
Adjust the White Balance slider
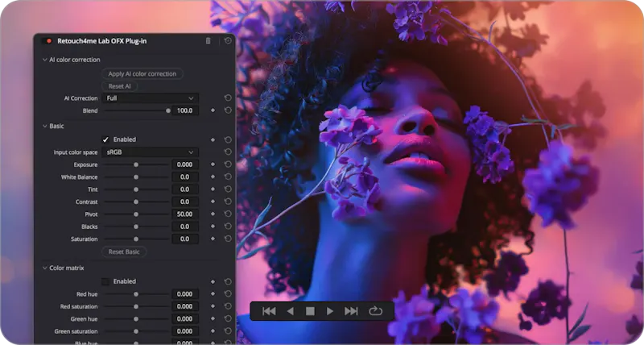coord(136,177)
